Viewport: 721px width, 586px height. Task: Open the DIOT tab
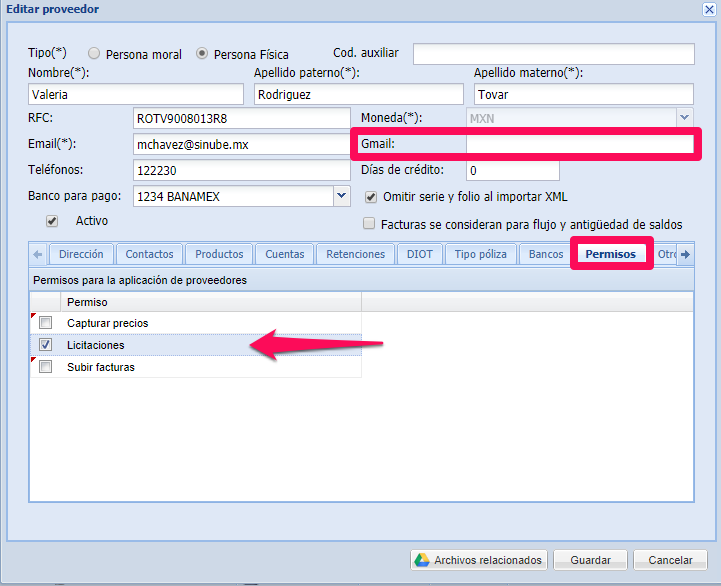(419, 254)
